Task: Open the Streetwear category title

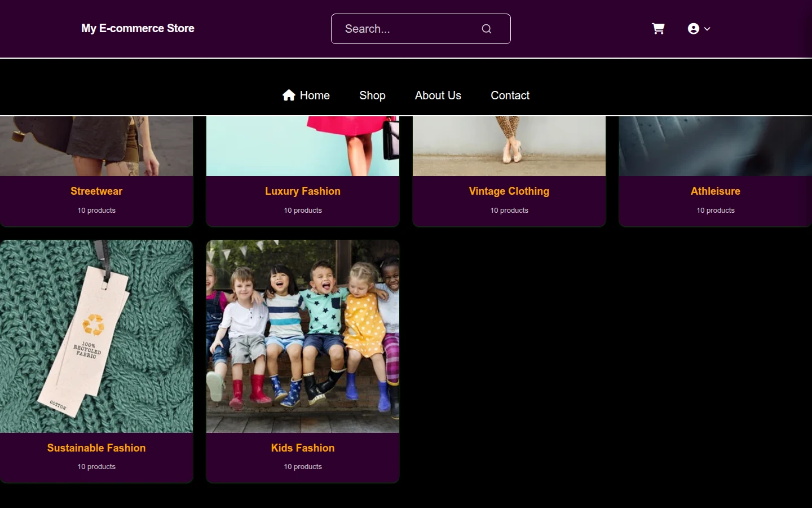Action: [x=96, y=191]
